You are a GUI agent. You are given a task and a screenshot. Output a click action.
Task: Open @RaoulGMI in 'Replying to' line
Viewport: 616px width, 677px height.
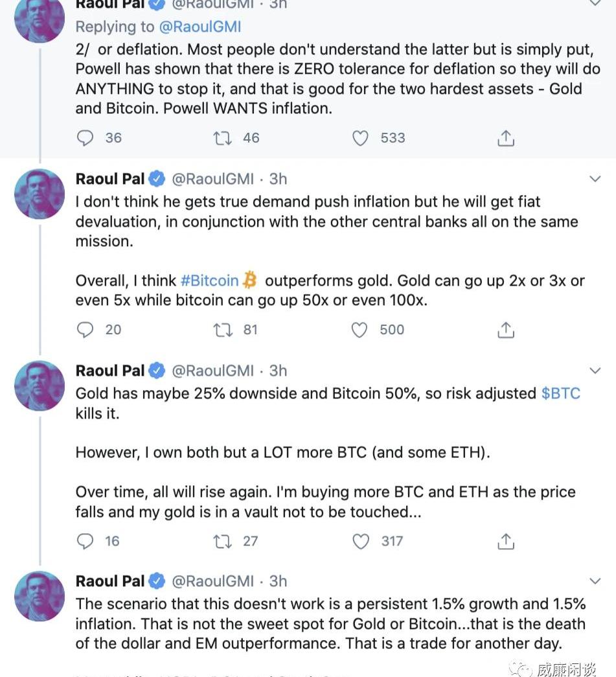click(x=200, y=27)
